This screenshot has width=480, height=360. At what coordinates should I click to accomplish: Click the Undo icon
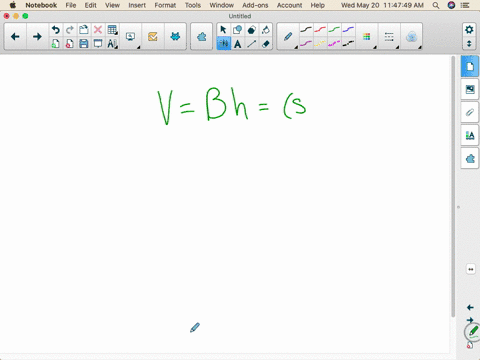click(55, 30)
